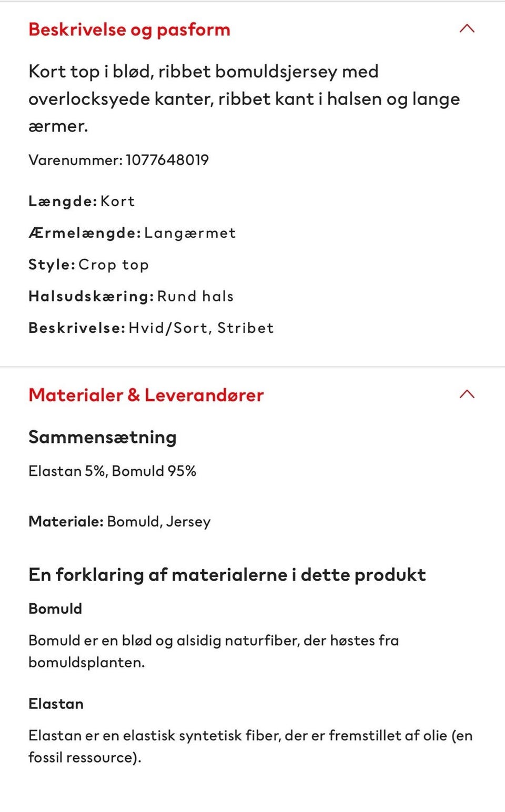
Task: Click the En forklaring af materialerne heading
Action: pyautogui.click(x=227, y=574)
